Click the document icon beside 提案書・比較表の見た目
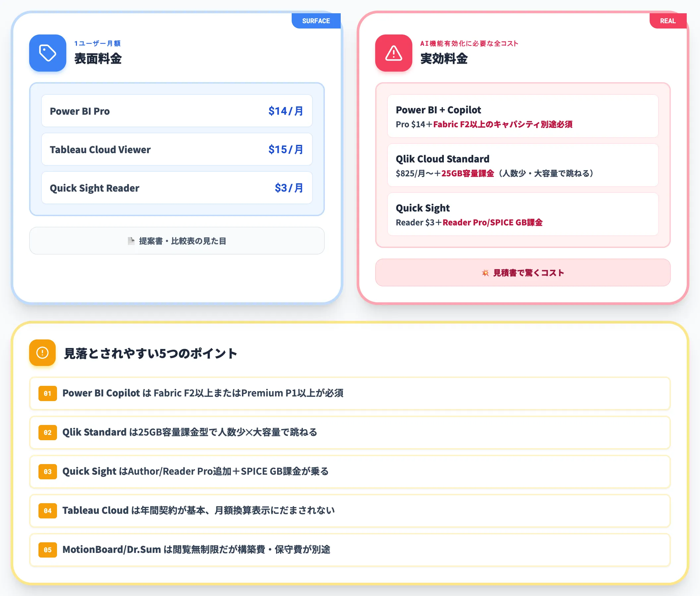The image size is (700, 596). click(131, 241)
